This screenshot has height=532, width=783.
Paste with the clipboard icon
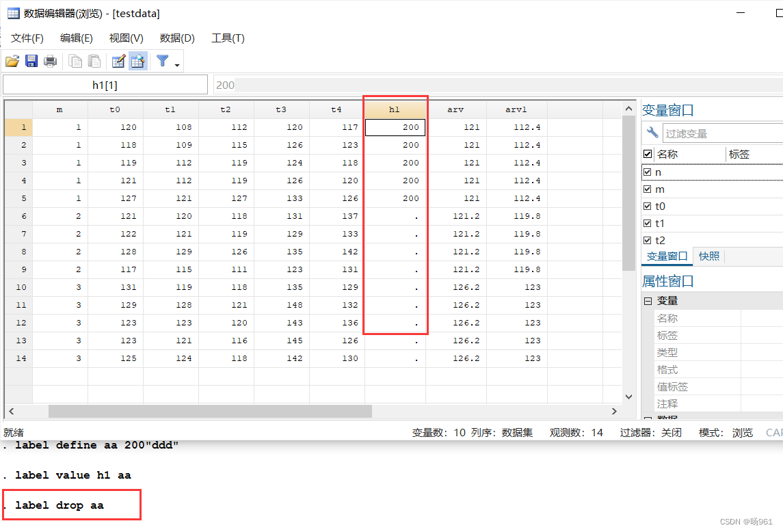(94, 61)
